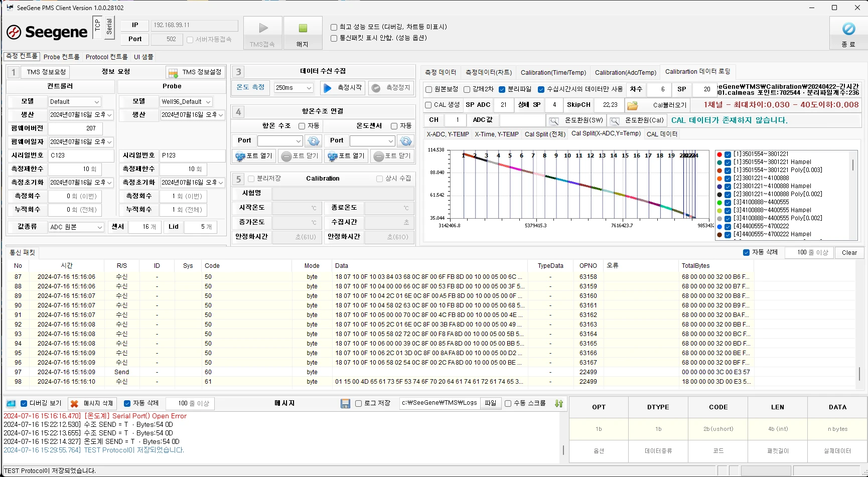Image resolution: width=868 pixels, height=477 pixels.
Task: Toggle red [1]3501554~3801221 legend series
Action: pyautogui.click(x=728, y=154)
